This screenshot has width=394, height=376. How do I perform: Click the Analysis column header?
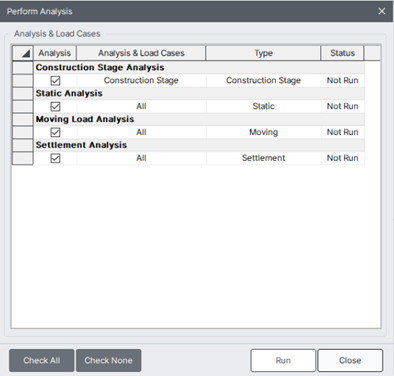55,53
